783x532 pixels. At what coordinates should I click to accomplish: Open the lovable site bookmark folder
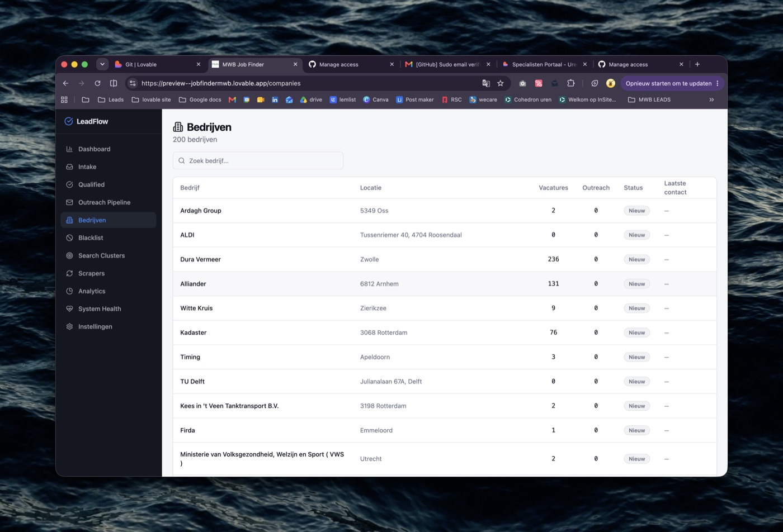(151, 99)
